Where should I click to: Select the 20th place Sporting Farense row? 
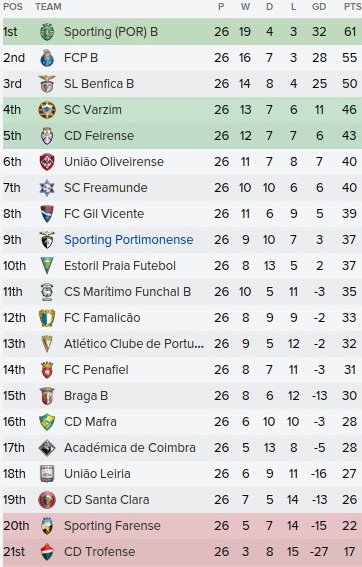tap(182, 526)
